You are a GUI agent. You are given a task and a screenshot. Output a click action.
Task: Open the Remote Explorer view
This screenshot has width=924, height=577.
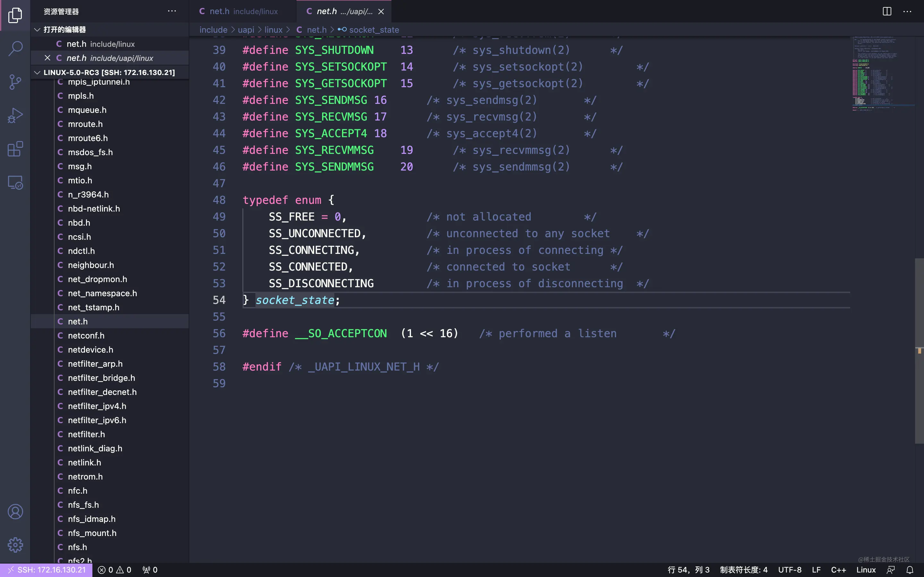[15, 182]
